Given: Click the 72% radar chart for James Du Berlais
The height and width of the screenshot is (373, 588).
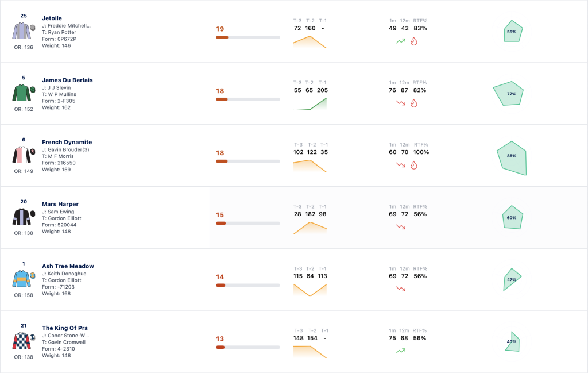Looking at the screenshot, I should coord(509,94).
